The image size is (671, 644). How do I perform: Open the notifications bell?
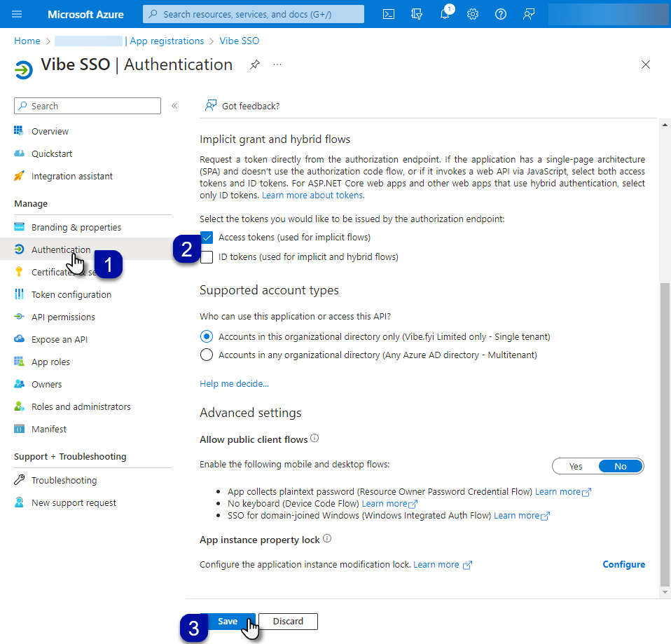tap(445, 14)
